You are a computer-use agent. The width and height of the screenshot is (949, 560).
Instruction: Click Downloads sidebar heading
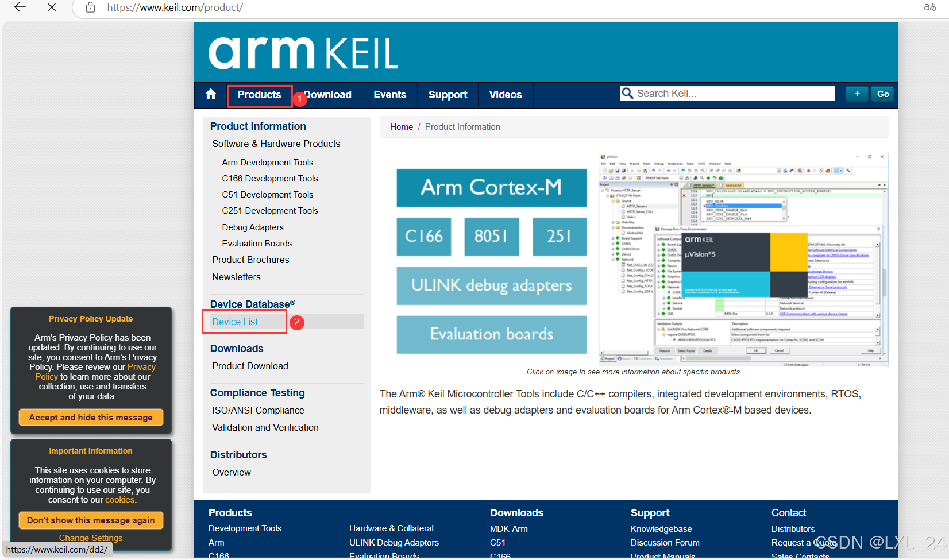[x=237, y=349]
